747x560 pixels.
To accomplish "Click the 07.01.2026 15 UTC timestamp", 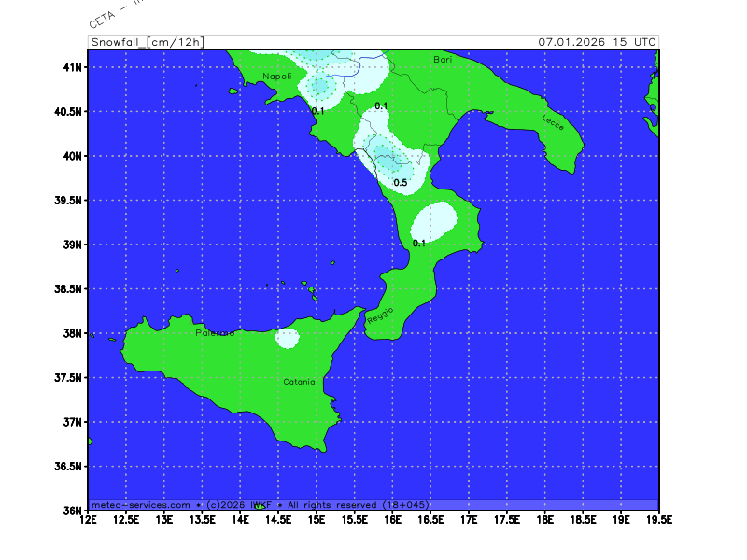I will (x=597, y=42).
